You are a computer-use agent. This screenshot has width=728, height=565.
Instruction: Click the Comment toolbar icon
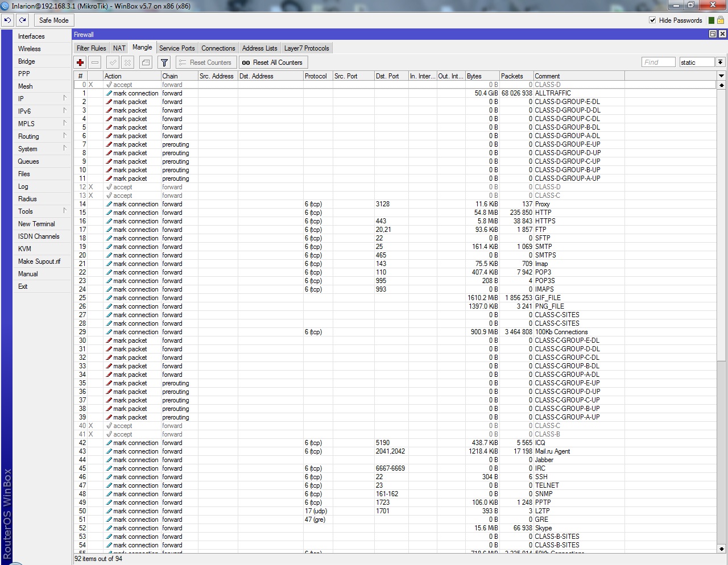coord(146,63)
